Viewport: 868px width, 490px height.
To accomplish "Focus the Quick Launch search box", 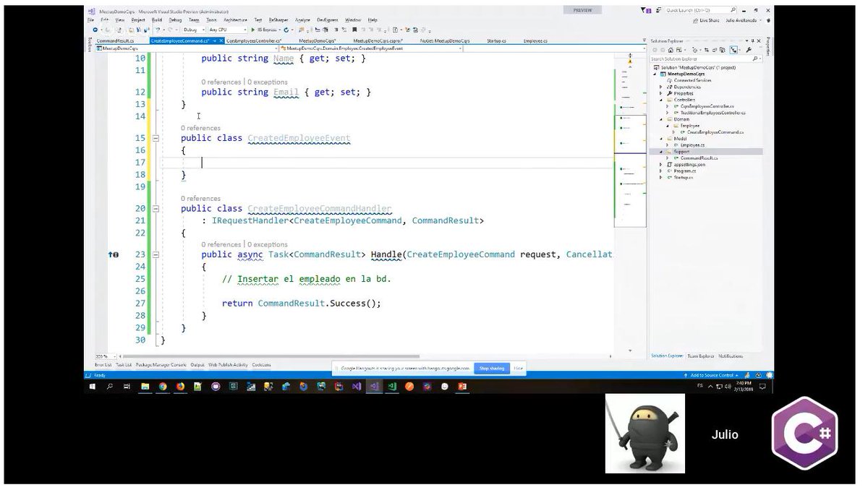I will [x=702, y=10].
